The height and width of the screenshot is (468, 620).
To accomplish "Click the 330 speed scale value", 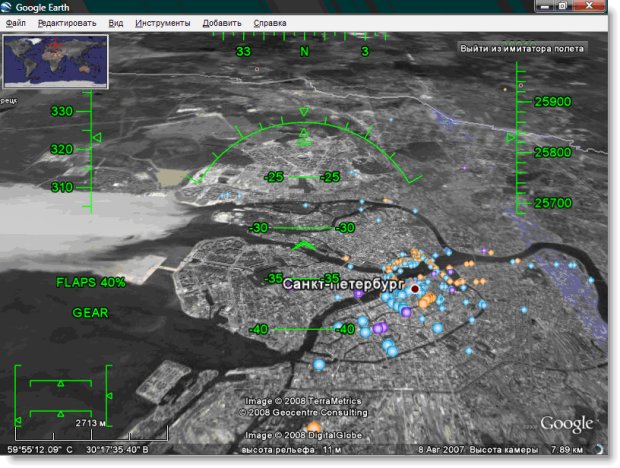I will pyautogui.click(x=62, y=111).
